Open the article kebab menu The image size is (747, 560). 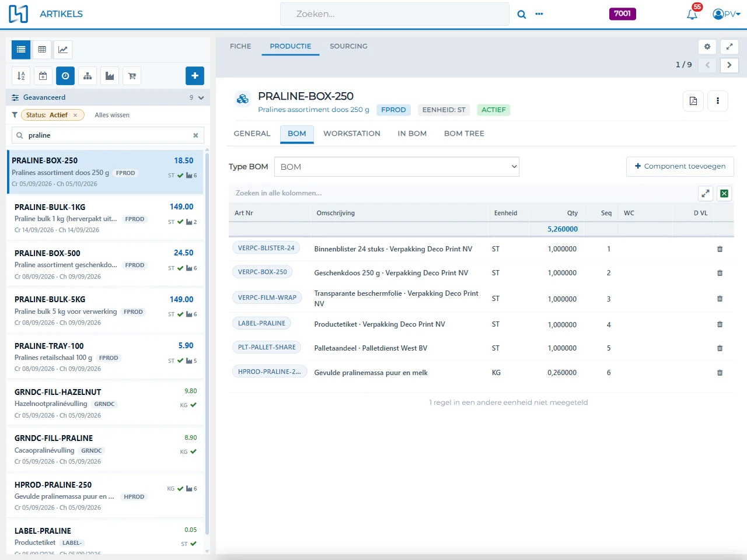click(x=718, y=101)
